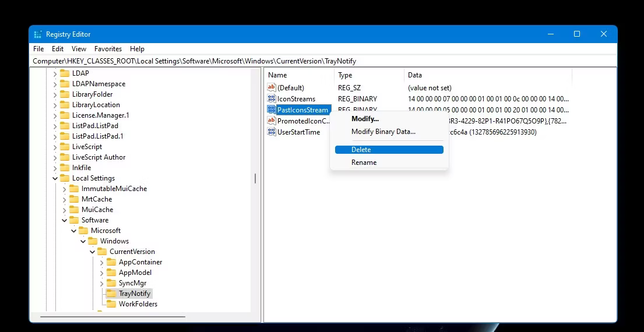Click the IconStreams REG_BINARY type cell
The image size is (644, 332).
pos(357,99)
